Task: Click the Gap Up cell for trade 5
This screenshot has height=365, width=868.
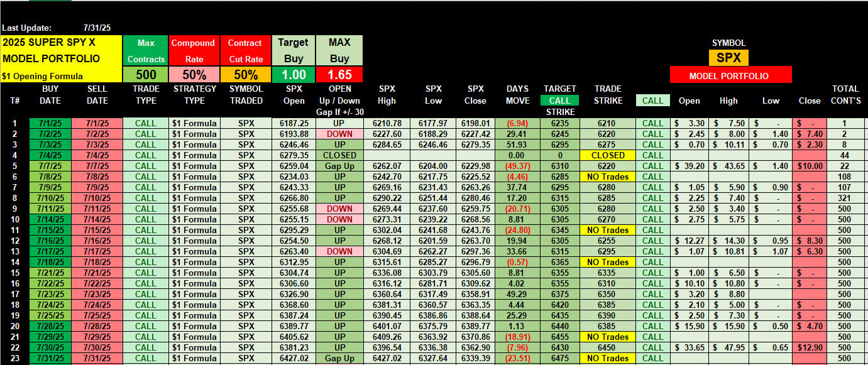Action: [x=339, y=166]
